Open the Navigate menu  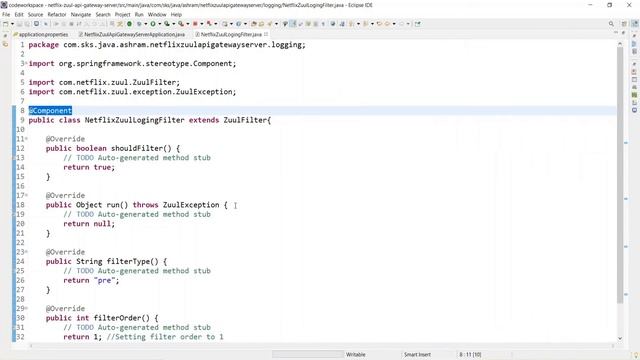(81, 14)
